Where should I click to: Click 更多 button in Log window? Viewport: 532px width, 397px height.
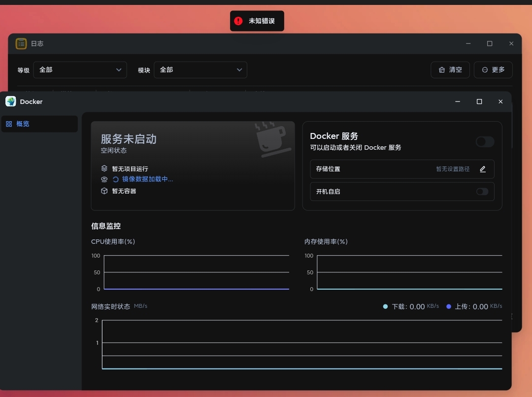tap(493, 70)
